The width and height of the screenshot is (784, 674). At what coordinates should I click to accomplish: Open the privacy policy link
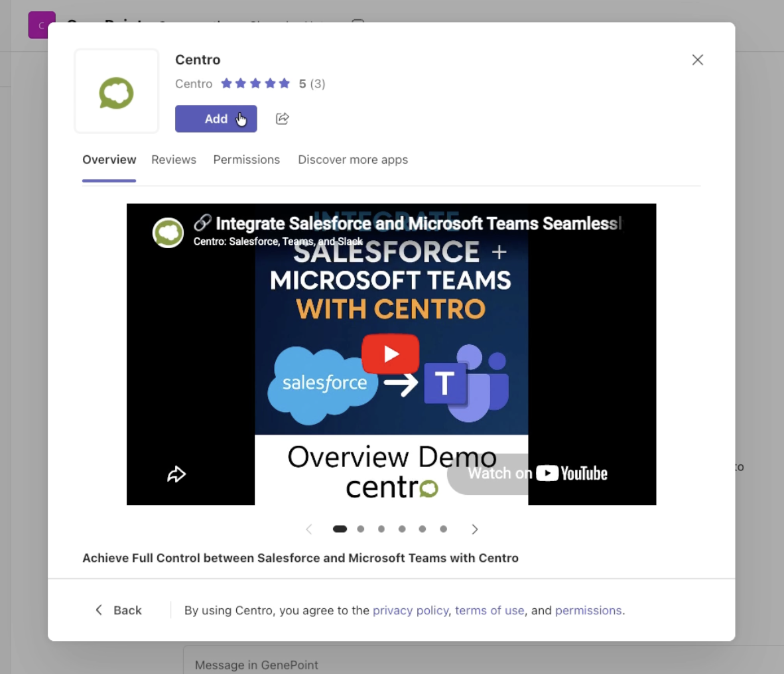(411, 610)
